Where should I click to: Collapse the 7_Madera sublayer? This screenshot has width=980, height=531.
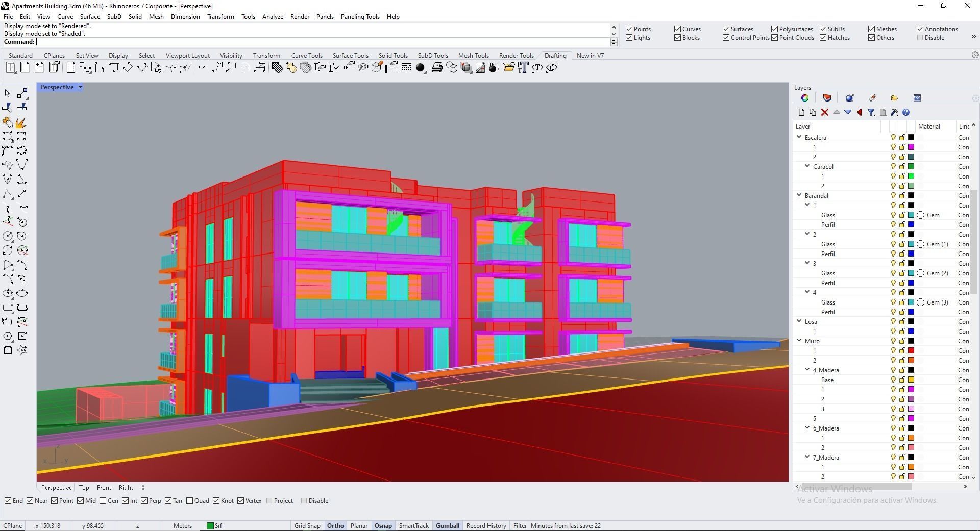[807, 457]
